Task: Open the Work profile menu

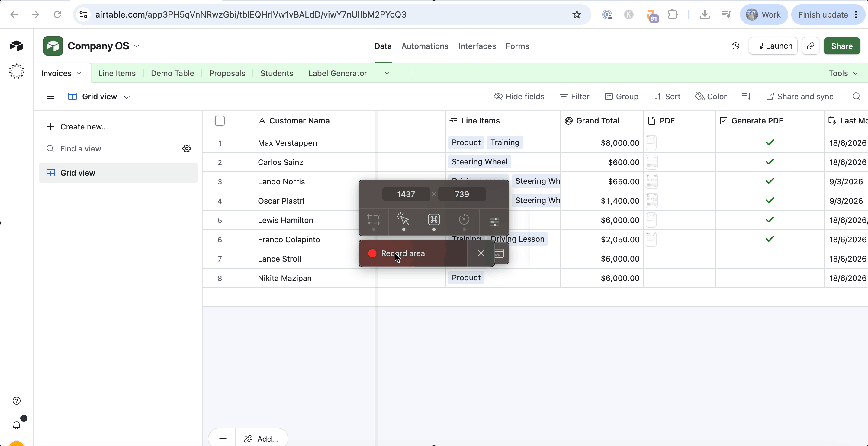Action: point(764,14)
